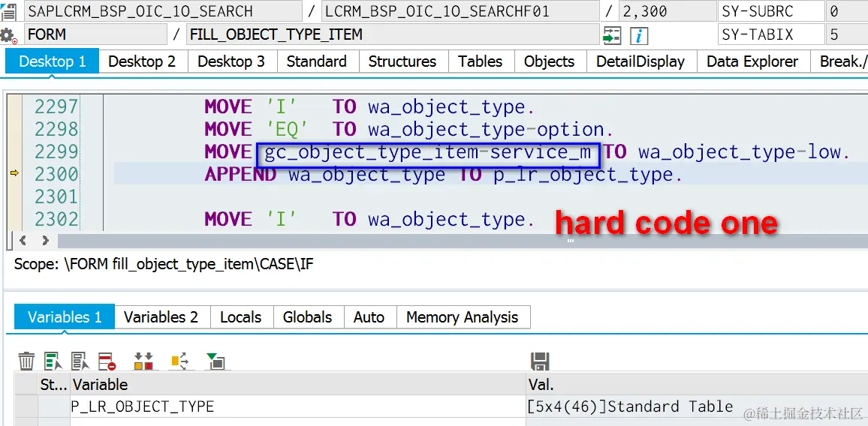Open the Structures tab

[402, 61]
